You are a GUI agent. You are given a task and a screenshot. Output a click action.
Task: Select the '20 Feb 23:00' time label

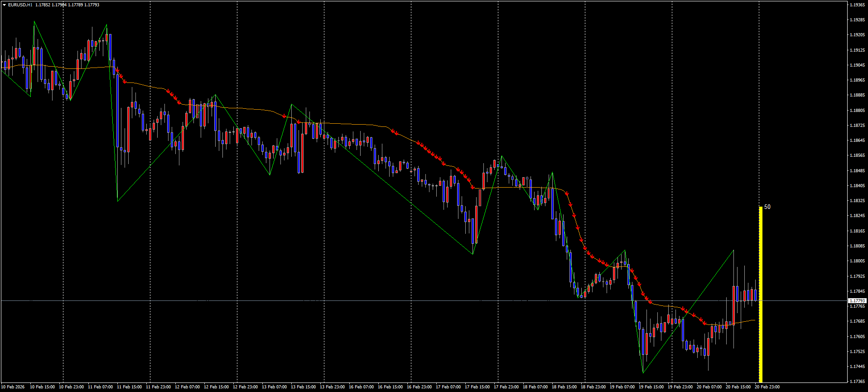coord(767,387)
